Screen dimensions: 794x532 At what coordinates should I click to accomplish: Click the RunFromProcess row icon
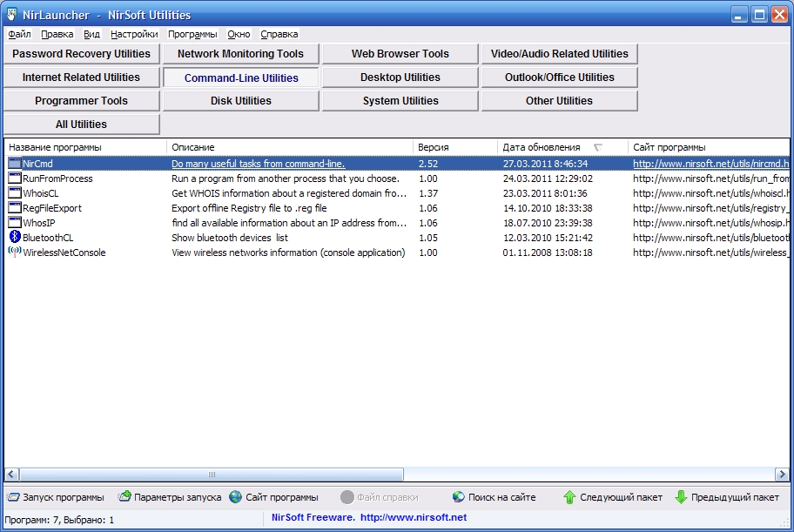tap(15, 178)
